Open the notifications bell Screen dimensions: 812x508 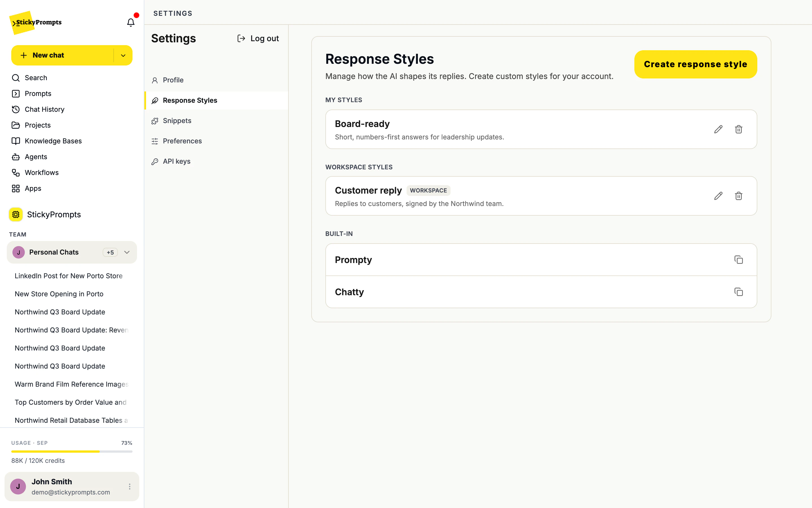(131, 22)
